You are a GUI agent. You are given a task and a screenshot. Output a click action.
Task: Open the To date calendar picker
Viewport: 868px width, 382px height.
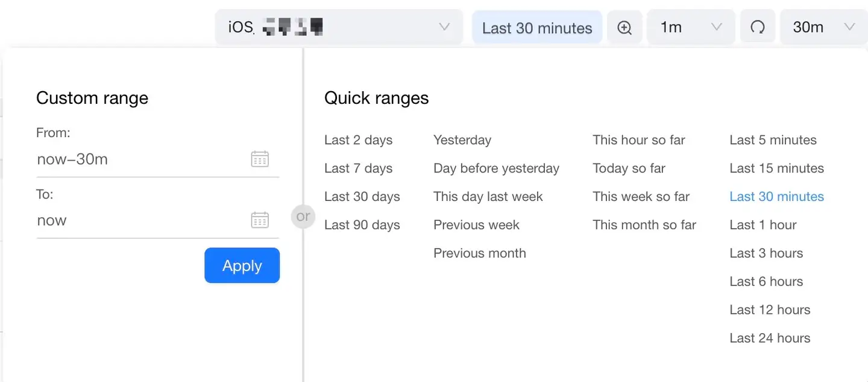click(260, 220)
